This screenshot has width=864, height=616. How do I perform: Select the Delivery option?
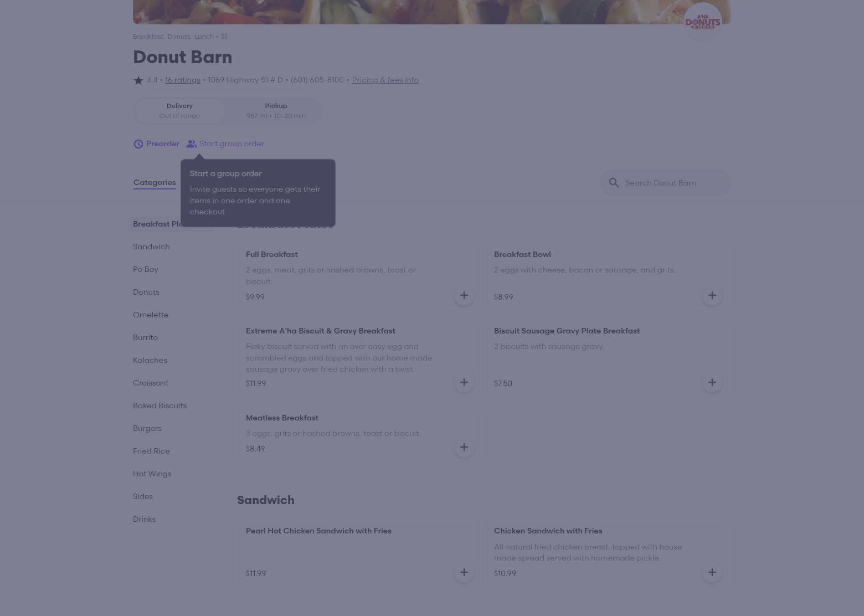(x=179, y=110)
